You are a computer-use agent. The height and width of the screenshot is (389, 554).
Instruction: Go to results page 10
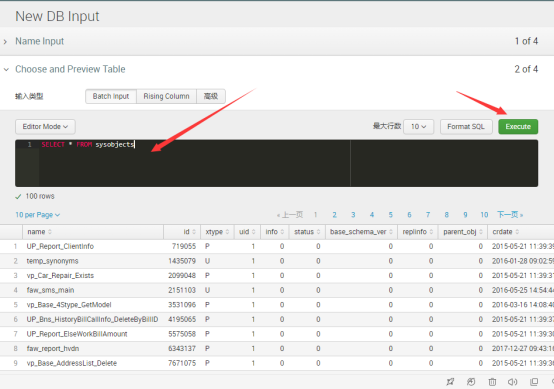point(484,215)
